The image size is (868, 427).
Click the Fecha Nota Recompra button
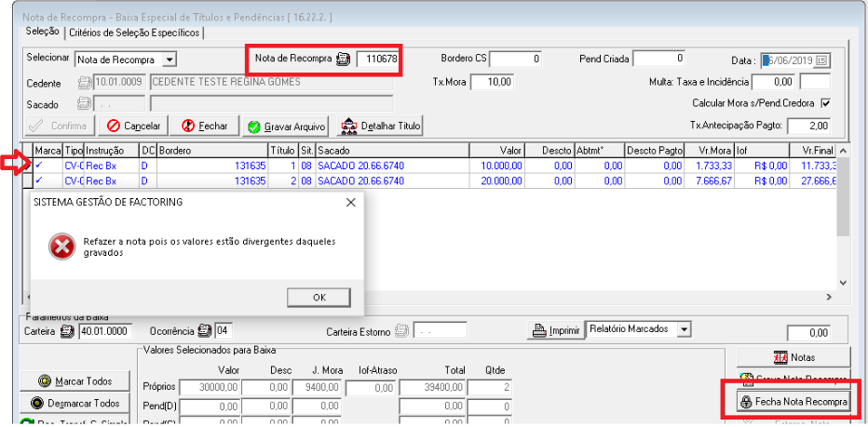click(793, 402)
